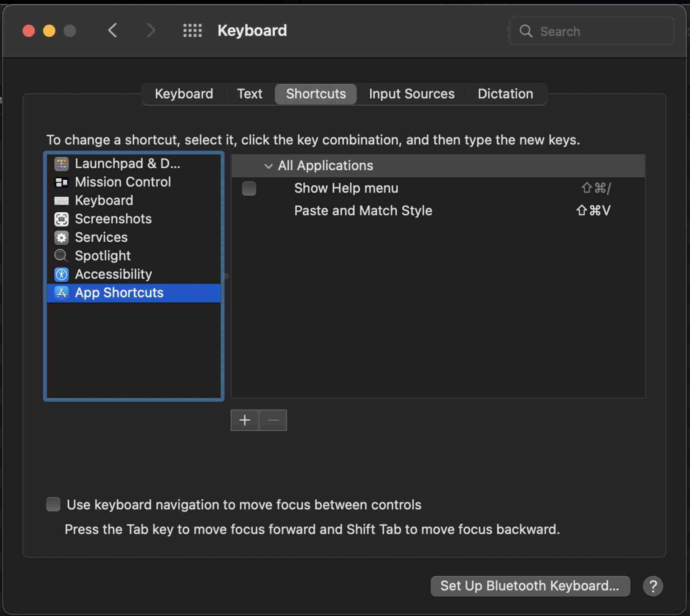Switch to the Keyboard tab
The height and width of the screenshot is (616, 690).
click(184, 93)
